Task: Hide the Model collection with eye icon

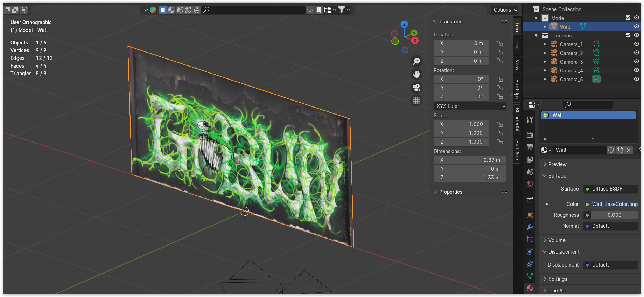Action: [637, 18]
